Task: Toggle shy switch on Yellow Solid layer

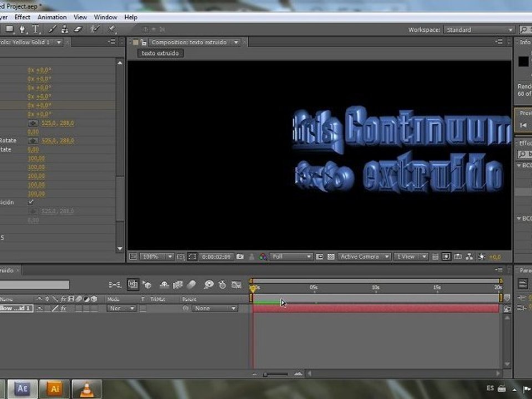Action: (39, 309)
